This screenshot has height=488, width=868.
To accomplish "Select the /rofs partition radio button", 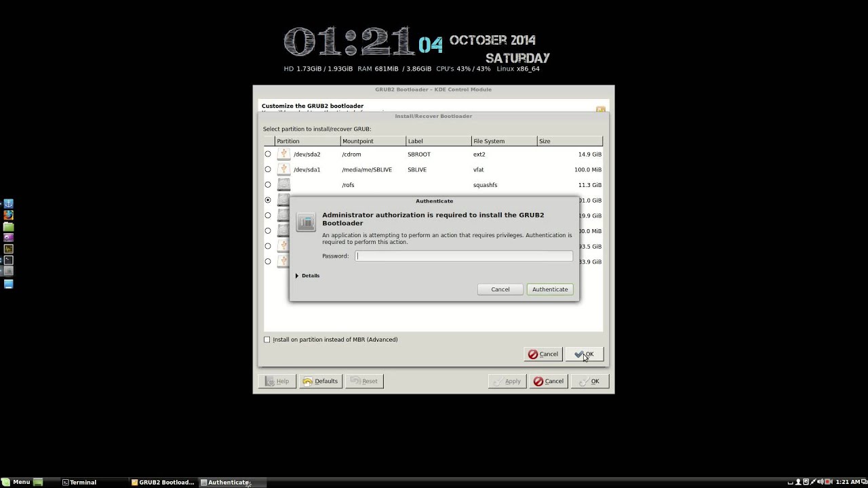I will click(x=268, y=184).
